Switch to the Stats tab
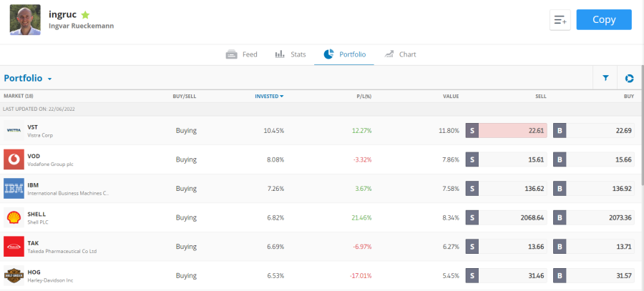 (291, 54)
